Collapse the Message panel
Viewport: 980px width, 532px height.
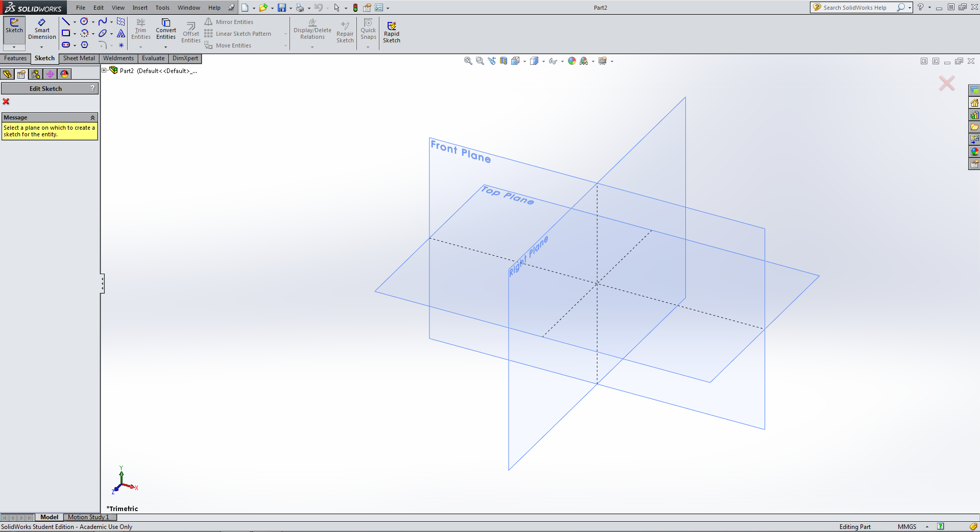92,117
